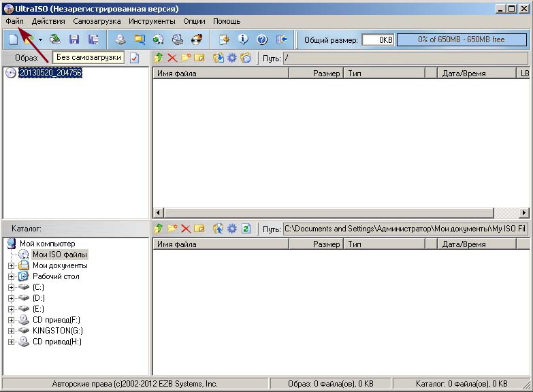Viewport: 533px width, 392px height.
Task: Click the catalog Путь field with C:\Documents path
Action: click(x=406, y=229)
